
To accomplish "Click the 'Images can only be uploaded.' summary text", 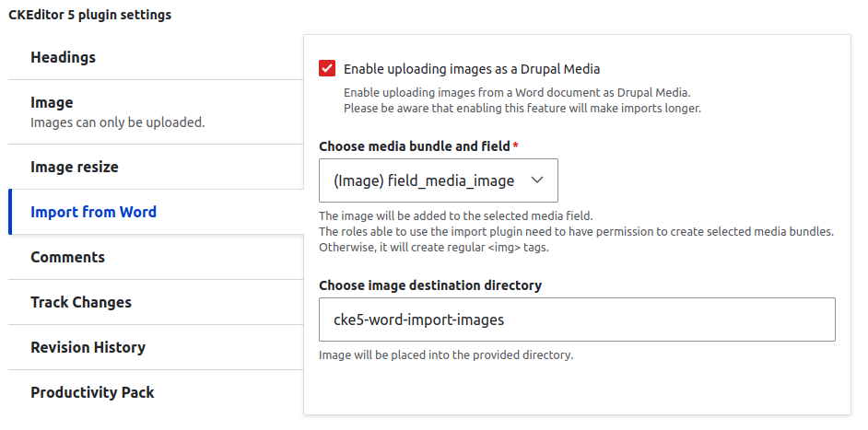I will (117, 122).
